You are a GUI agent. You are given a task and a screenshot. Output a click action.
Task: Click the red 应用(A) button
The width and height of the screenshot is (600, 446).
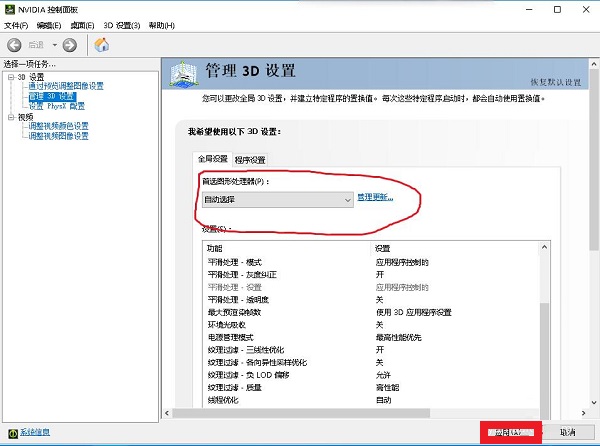(x=511, y=433)
